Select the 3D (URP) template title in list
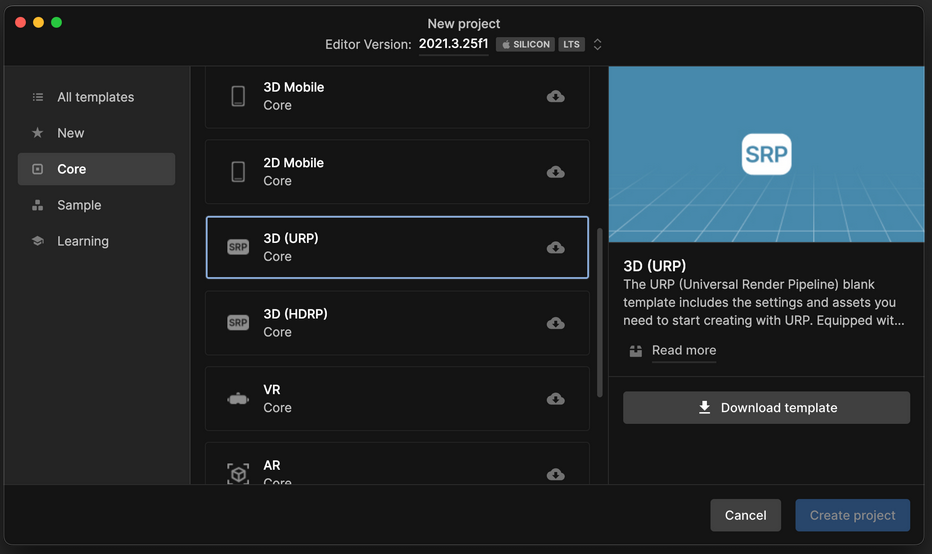 291,238
